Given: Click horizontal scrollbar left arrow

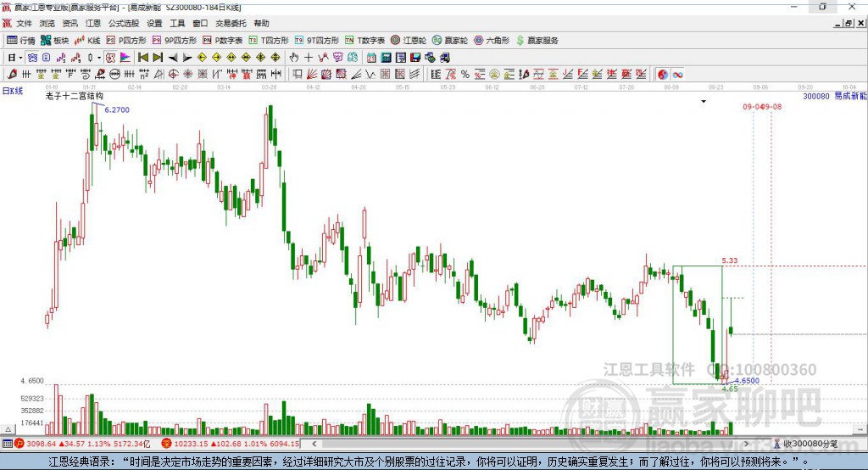Looking at the screenshot, I should [x=314, y=444].
